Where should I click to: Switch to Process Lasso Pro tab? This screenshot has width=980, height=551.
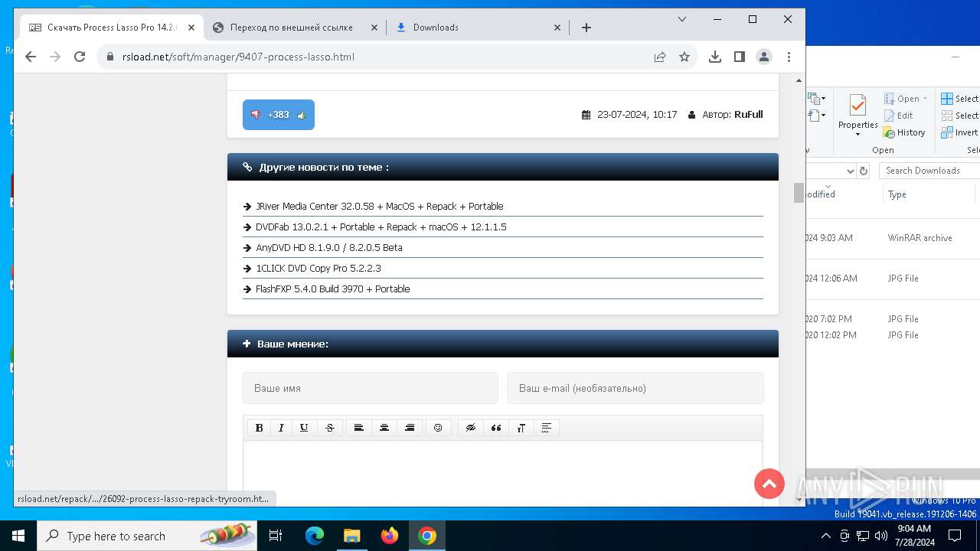click(x=113, y=28)
